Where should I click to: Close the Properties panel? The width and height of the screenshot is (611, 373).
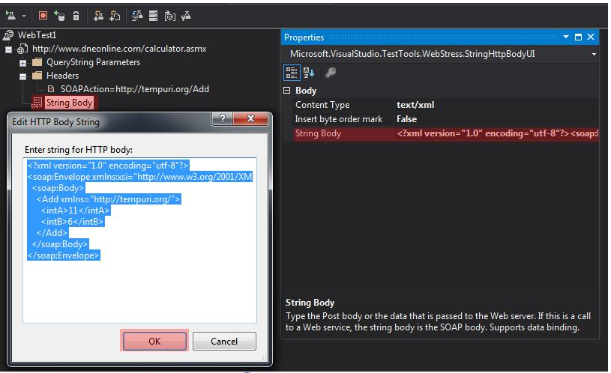point(591,37)
